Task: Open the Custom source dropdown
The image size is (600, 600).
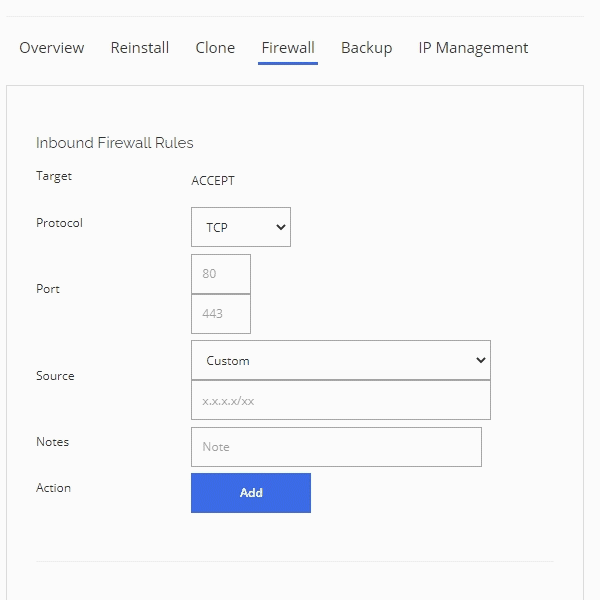Action: click(x=340, y=360)
